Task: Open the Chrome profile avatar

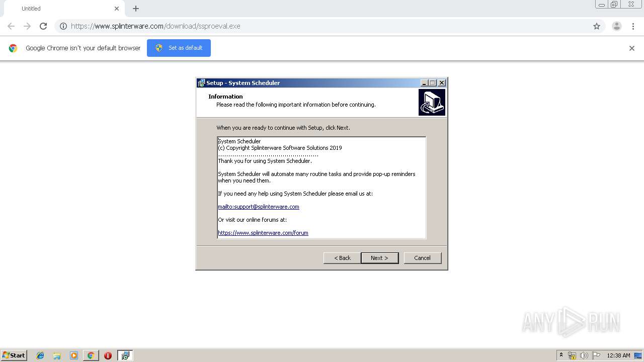Action: pyautogui.click(x=617, y=26)
